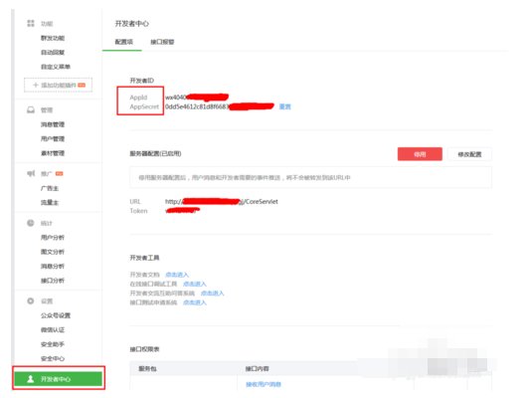The image size is (532, 398).
Task: Click the 接口权限表 section heading
Action: (x=144, y=349)
